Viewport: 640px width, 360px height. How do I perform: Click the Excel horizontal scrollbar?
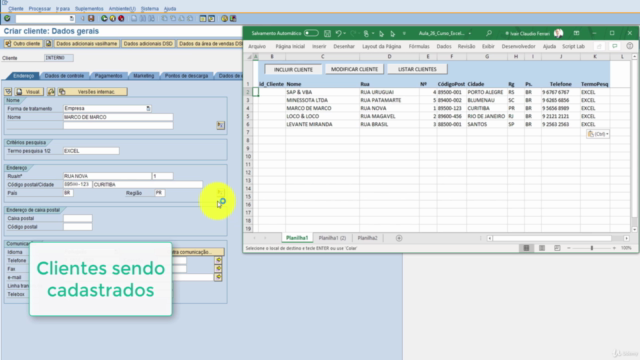(x=552, y=238)
